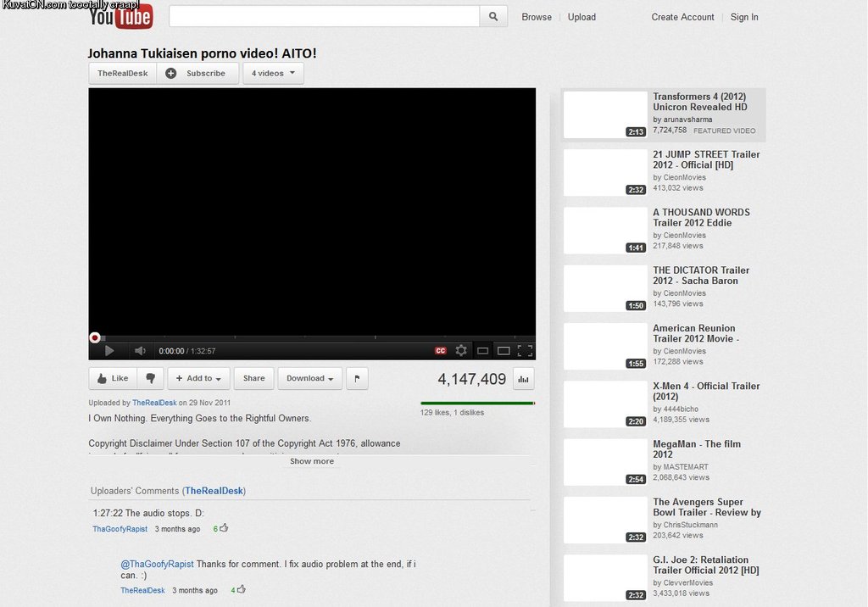Screen dimensions: 868x607
Task: Open the Upload page from the header
Action: [581, 17]
